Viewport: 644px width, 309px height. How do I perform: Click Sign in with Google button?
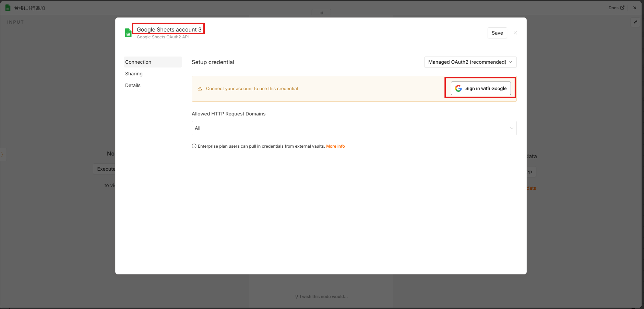pyautogui.click(x=481, y=88)
